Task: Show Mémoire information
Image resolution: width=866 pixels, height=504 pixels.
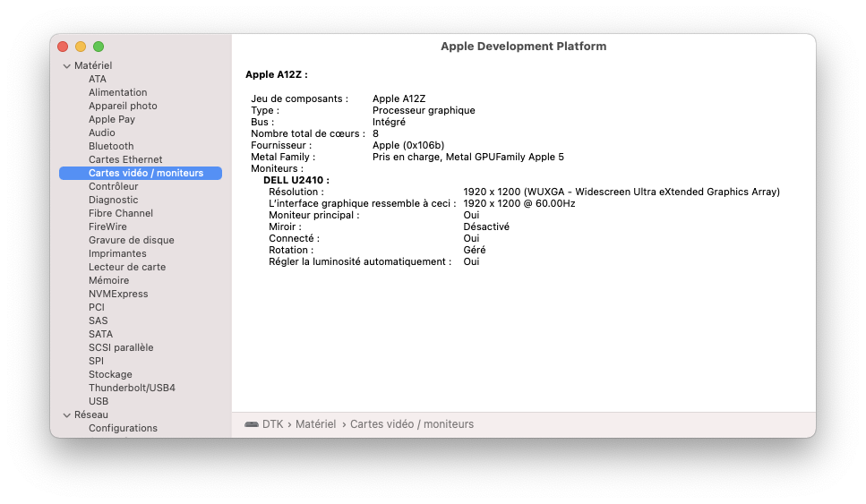Action: pyautogui.click(x=108, y=280)
